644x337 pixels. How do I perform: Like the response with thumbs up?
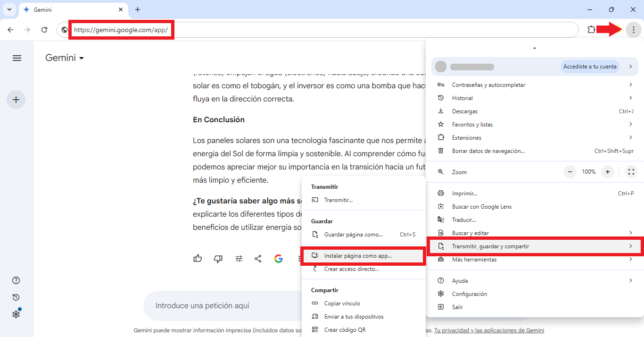198,259
